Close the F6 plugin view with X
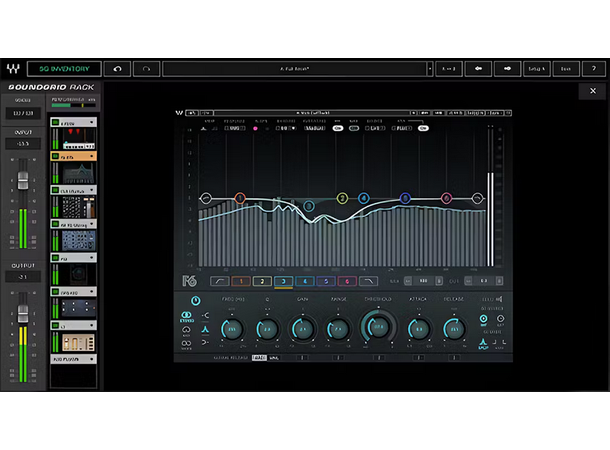Screen dimensions: 610x450 click(x=593, y=91)
